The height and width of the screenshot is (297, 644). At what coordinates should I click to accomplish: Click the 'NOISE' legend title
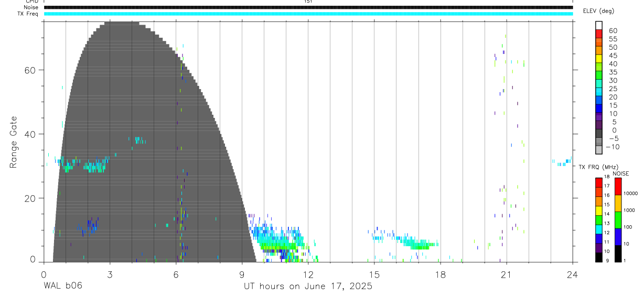tap(621, 173)
